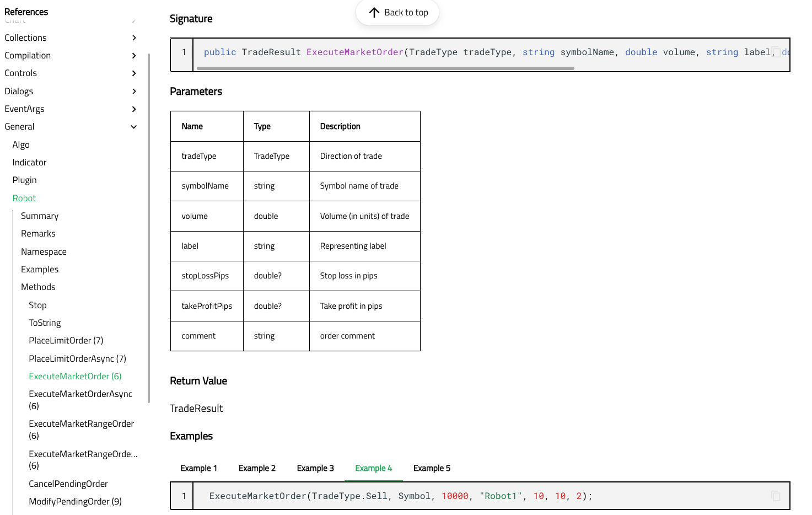Screen dimensions: 812x515
Task: Switch to the Example 2 tab
Action: [x=257, y=468]
